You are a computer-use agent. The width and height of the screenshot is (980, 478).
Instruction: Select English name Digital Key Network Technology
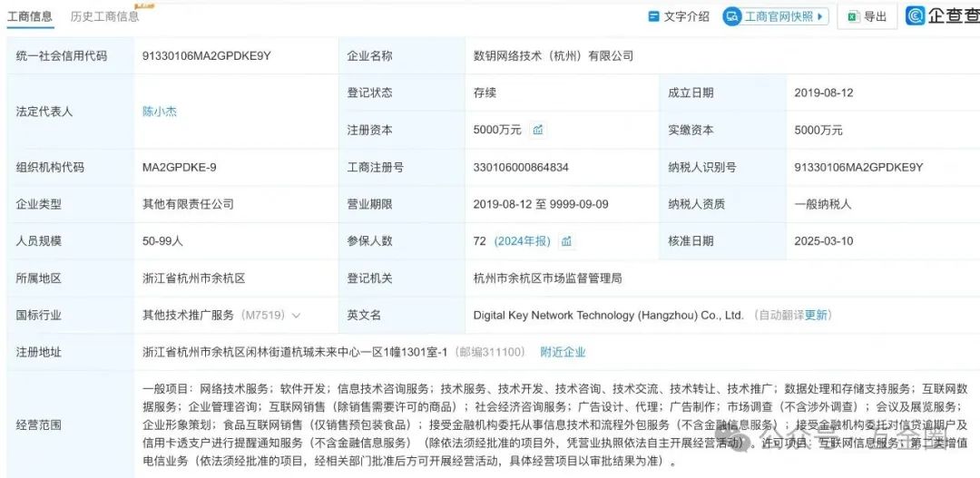608,316
